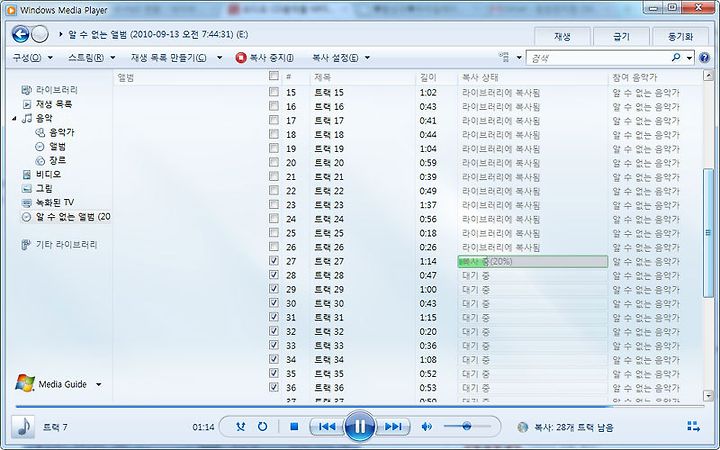Click the scrollbar down arrow
Image resolution: width=720 pixels, height=450 pixels.
tap(708, 395)
